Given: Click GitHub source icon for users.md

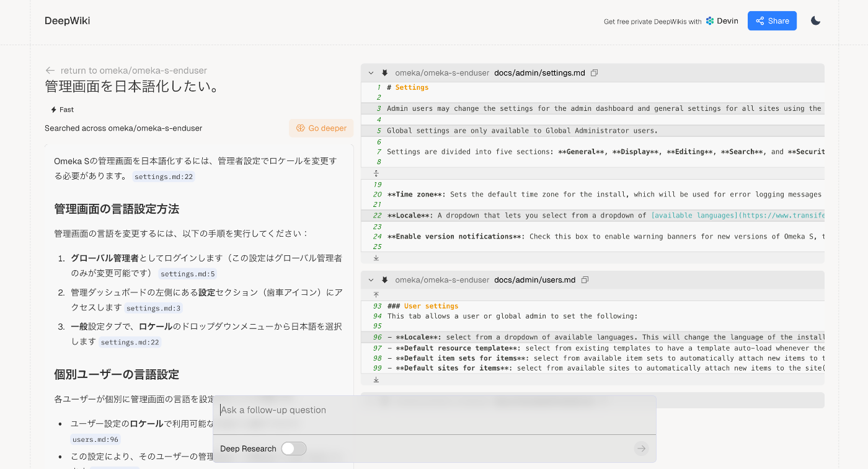Looking at the screenshot, I should tap(385, 280).
